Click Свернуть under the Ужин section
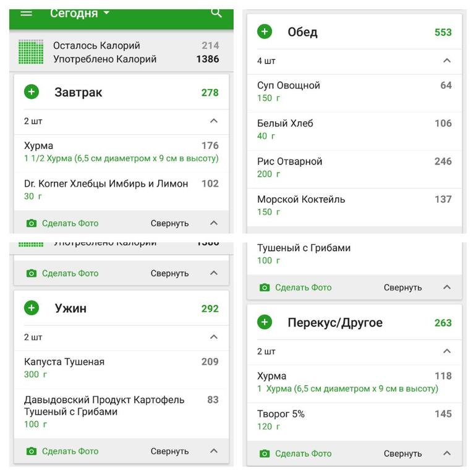The width and height of the screenshot is (476, 476). point(170,451)
